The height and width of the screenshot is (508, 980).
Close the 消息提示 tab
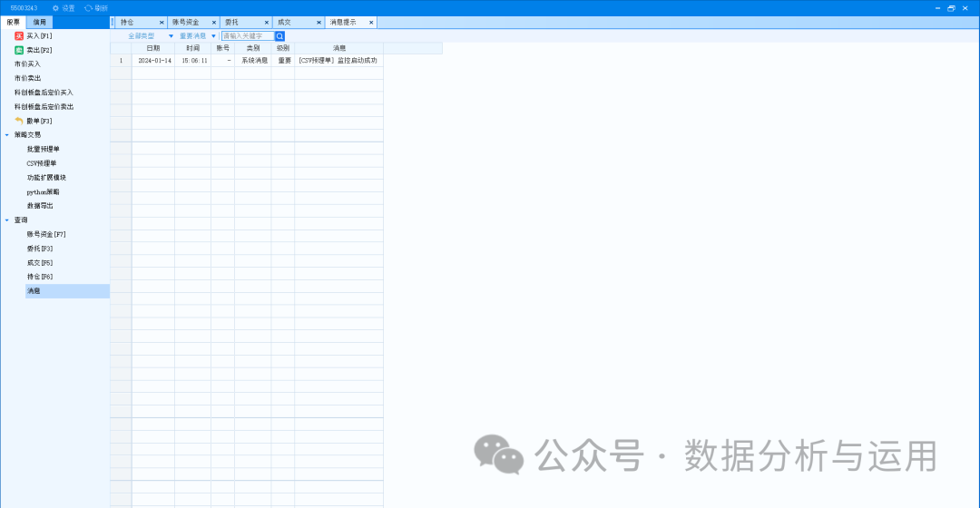[x=371, y=23]
